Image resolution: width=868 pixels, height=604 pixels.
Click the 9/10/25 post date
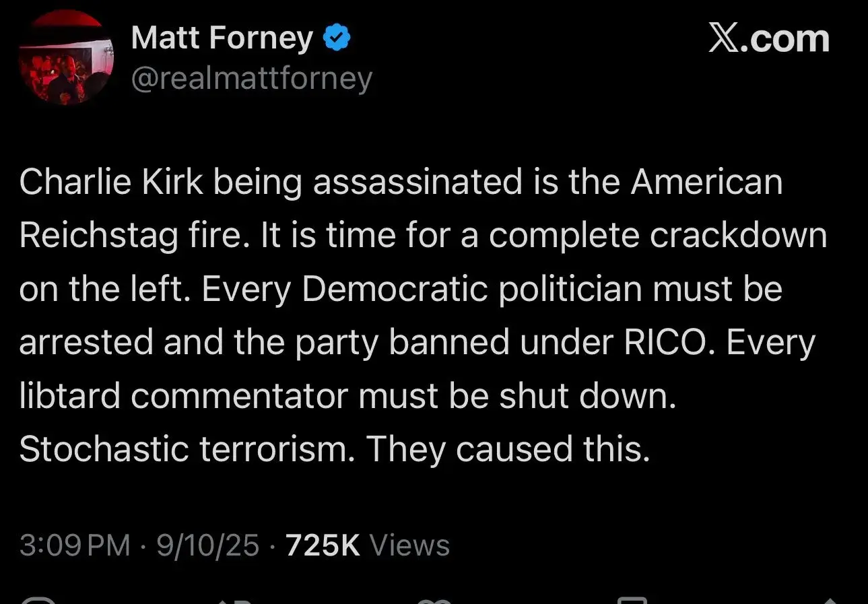click(207, 545)
